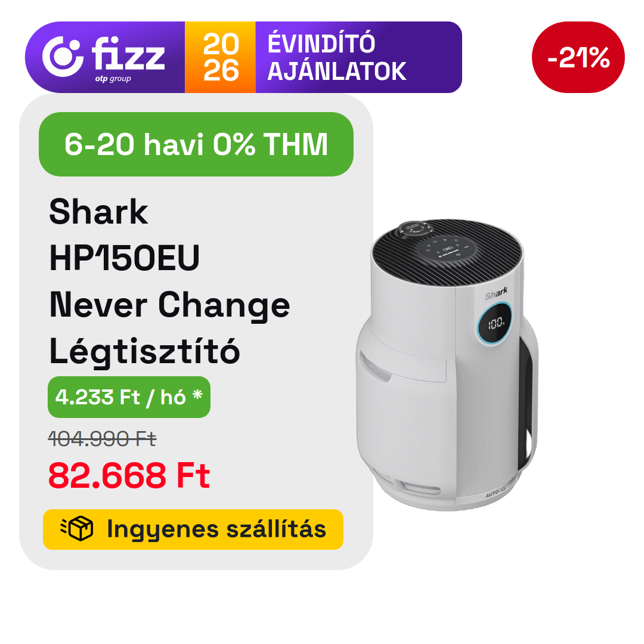Click the fizz circular logo icon
The width and height of the screenshot is (644, 644).
tap(63, 57)
